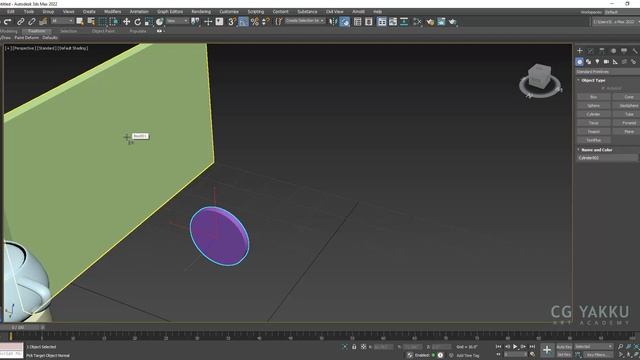Image resolution: width=640 pixels, height=360 pixels.
Task: Open the Standard Primitives category dropdown
Action: (608, 72)
